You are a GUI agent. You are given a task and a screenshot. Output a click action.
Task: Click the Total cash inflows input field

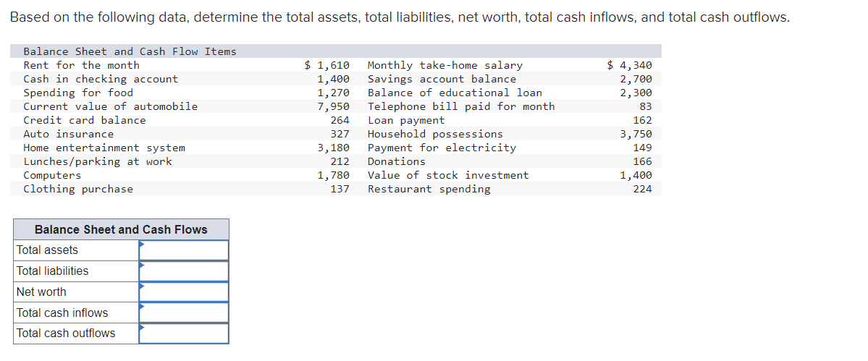(x=184, y=313)
